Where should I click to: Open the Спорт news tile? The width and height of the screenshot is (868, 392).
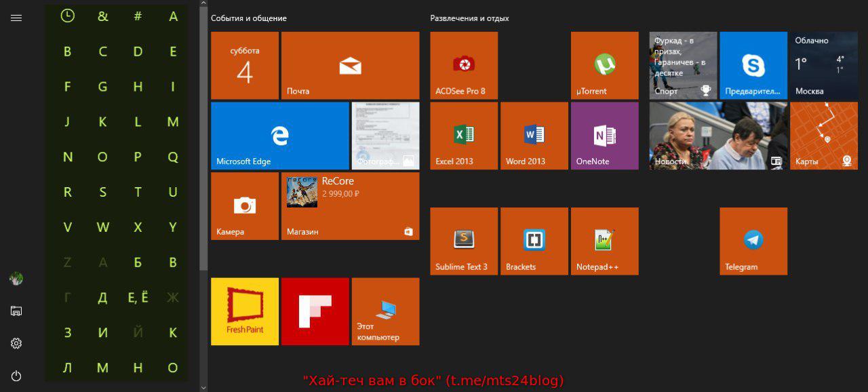point(683,65)
